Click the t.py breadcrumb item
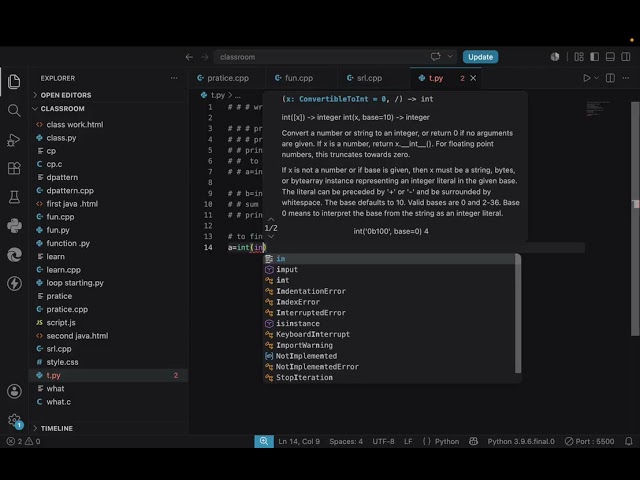 213,95
